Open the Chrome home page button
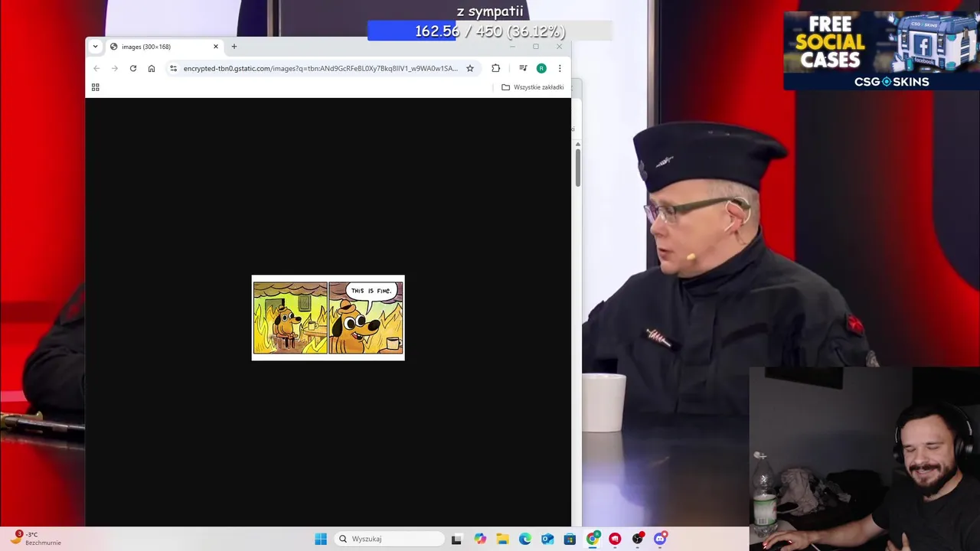980x551 pixels. coord(152,68)
